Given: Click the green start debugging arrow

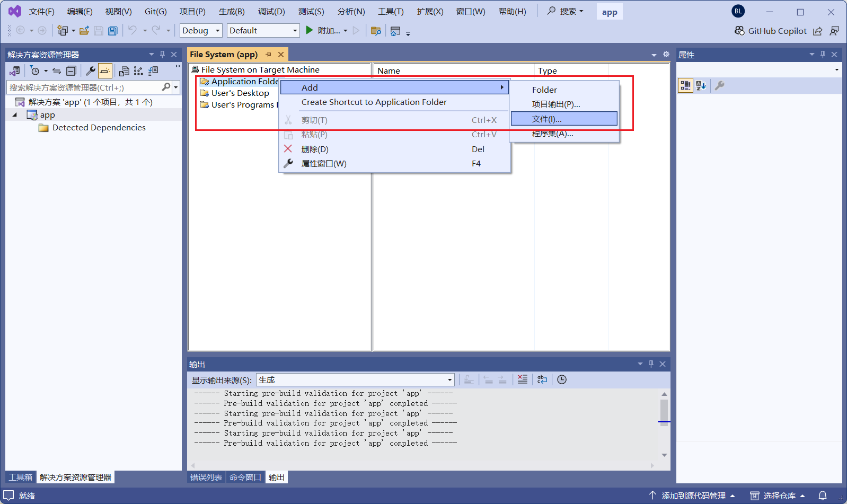Looking at the screenshot, I should (x=310, y=30).
